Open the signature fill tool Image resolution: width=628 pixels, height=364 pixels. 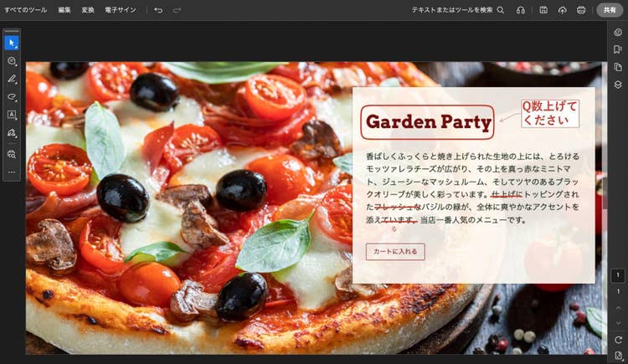pos(12,132)
